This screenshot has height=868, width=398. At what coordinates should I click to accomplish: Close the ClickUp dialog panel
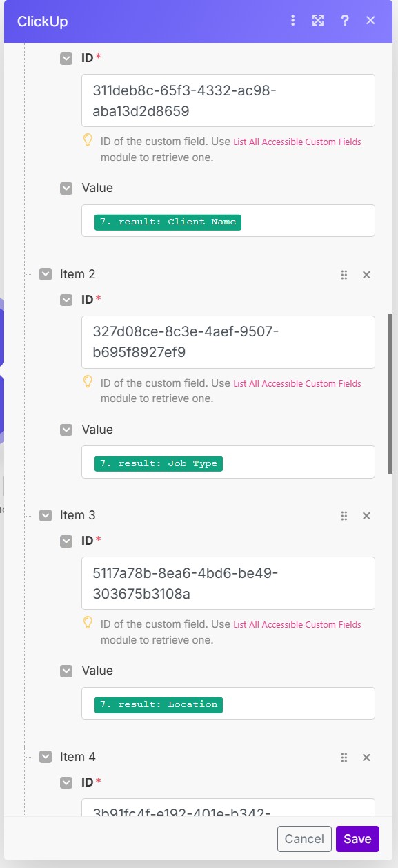click(x=370, y=21)
